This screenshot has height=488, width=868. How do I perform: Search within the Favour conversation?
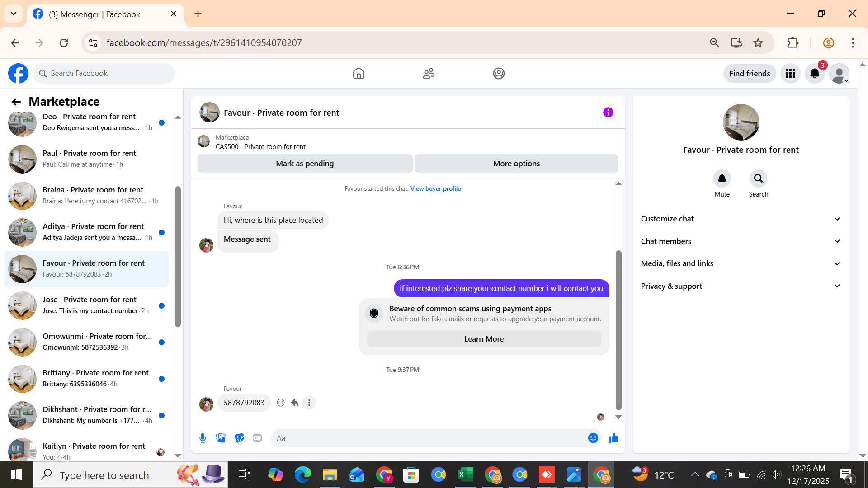(759, 179)
